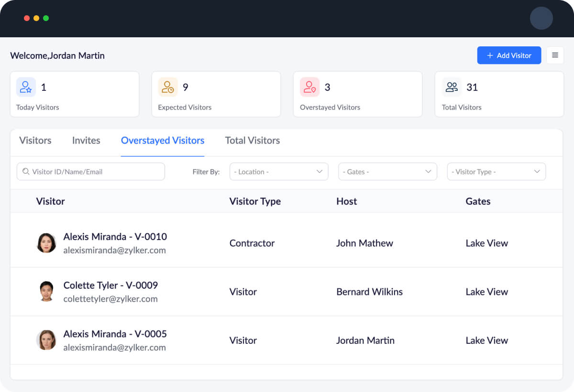Click the Expected Visitors clock icon
Image resolution: width=574 pixels, height=392 pixels.
coord(168,87)
